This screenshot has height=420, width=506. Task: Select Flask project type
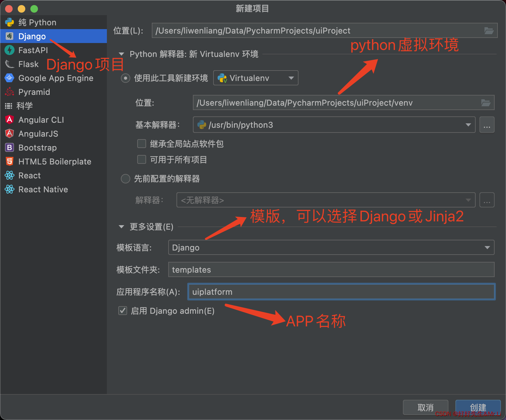point(53,64)
